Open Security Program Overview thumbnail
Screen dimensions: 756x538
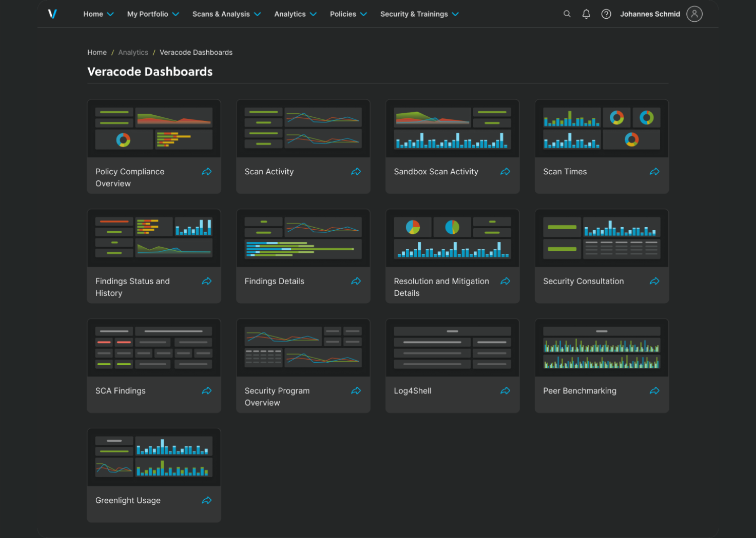(x=303, y=348)
